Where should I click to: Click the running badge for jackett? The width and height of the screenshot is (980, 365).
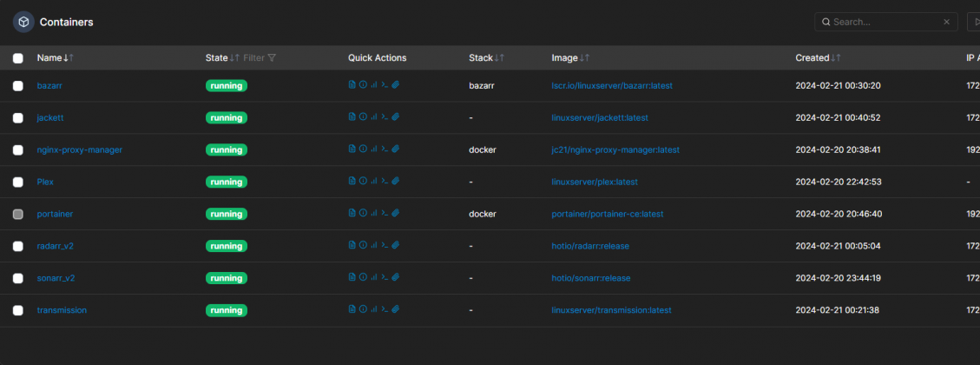(227, 117)
